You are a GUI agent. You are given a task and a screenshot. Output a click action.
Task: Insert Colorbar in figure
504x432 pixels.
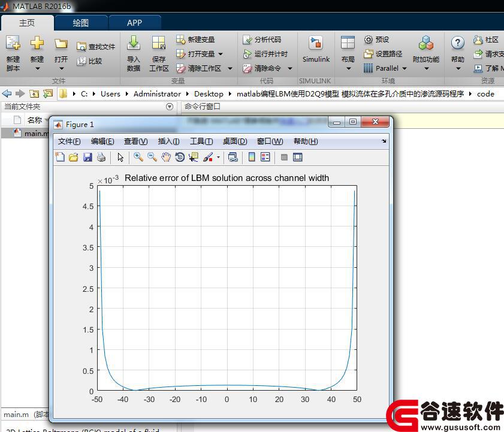[x=252, y=157]
